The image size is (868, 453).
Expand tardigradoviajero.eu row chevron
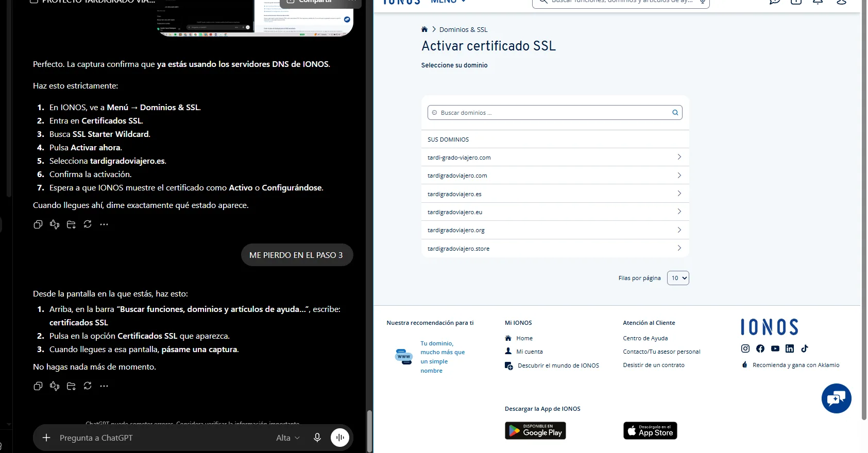click(x=679, y=212)
